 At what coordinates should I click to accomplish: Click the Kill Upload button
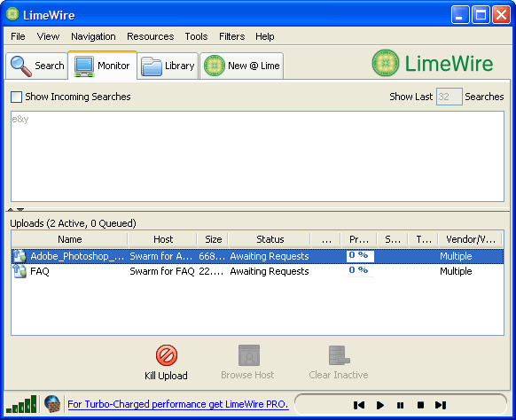pos(166,362)
